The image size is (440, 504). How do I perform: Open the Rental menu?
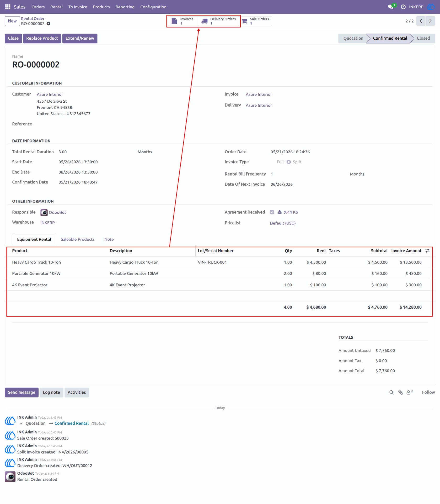tap(56, 7)
